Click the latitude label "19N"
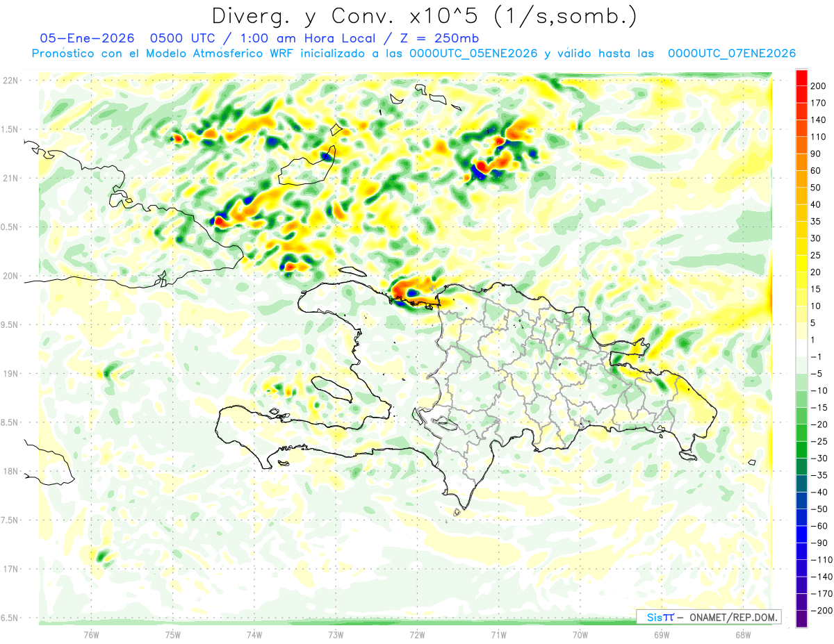 pos(10,374)
